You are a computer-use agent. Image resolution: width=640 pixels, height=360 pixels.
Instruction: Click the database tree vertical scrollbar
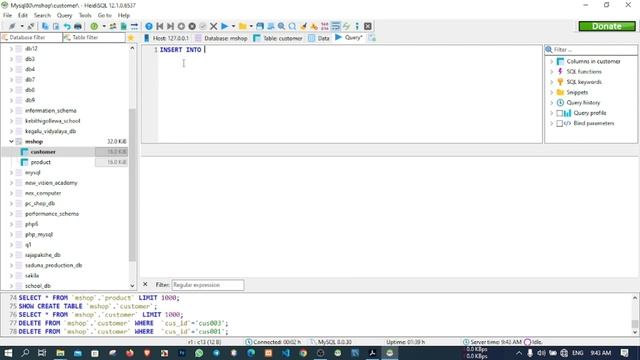pyautogui.click(x=132, y=184)
